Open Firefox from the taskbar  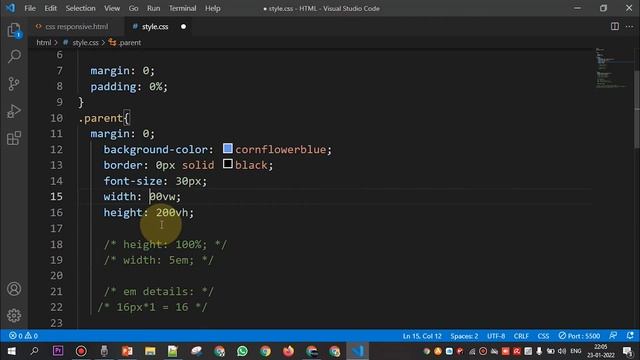[x=288, y=351]
